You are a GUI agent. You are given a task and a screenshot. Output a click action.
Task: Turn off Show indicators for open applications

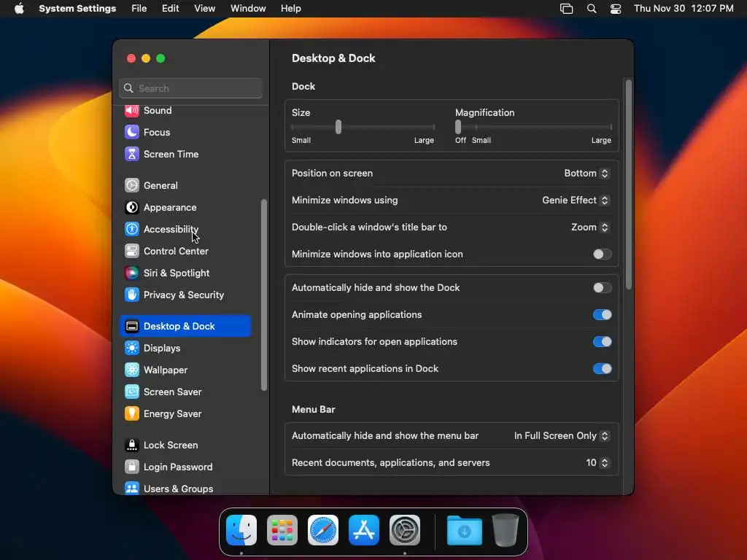[602, 342]
